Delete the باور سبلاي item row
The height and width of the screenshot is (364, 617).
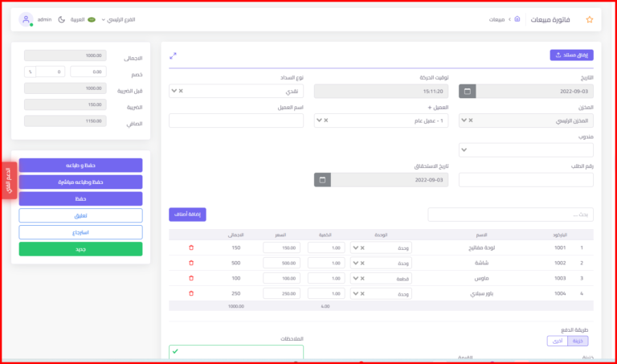coord(191,293)
